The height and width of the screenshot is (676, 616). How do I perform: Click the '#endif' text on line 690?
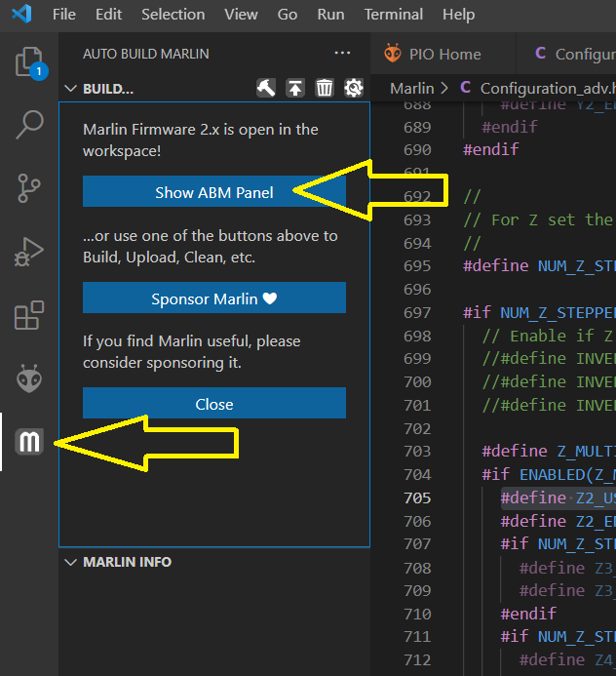pos(491,149)
